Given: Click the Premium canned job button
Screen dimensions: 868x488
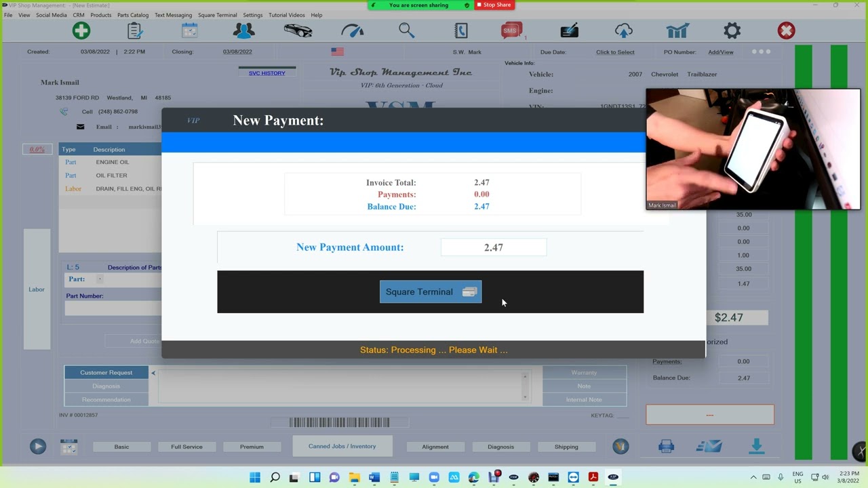Looking at the screenshot, I should click(x=252, y=447).
